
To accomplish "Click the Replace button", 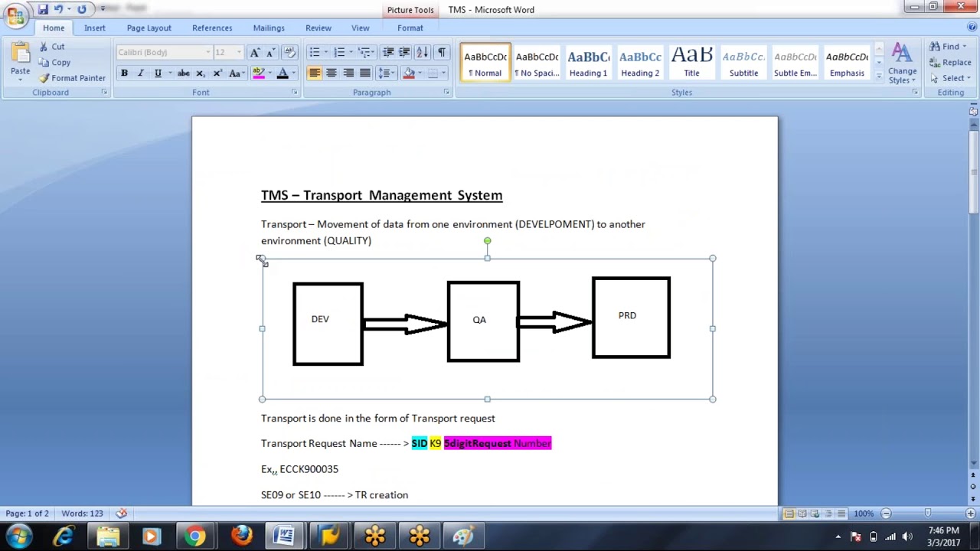I will click(950, 63).
